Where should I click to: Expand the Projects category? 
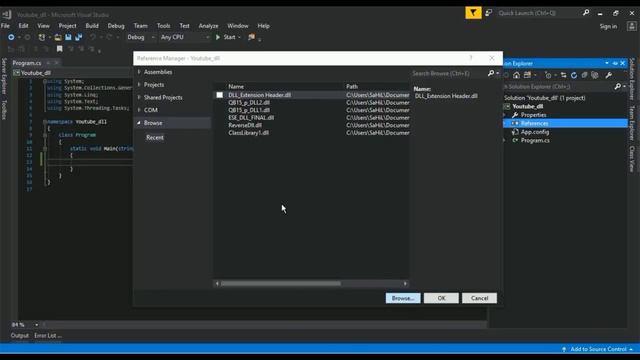139,84
